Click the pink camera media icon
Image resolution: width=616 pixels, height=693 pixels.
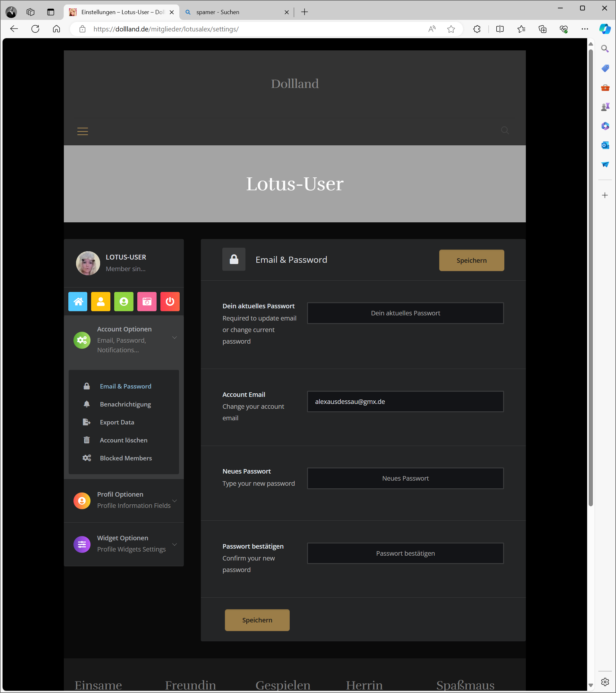coord(147,301)
